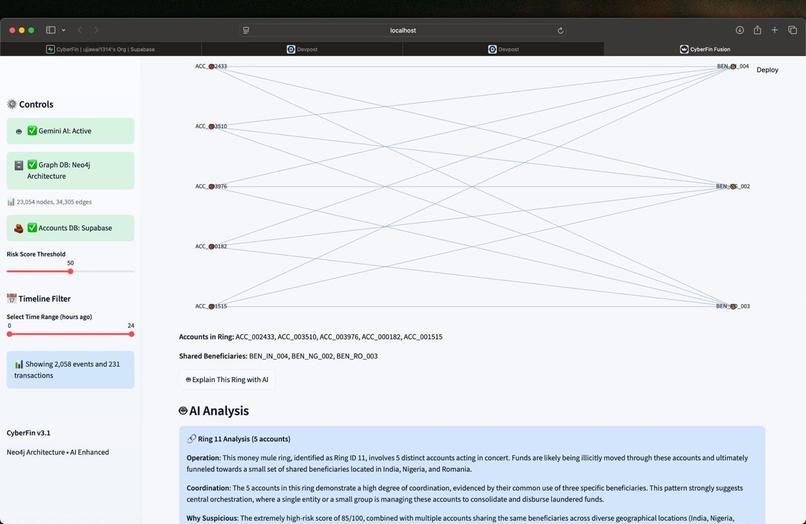Show tab overview icon in Safari
This screenshot has height=524, width=806.
tap(792, 30)
